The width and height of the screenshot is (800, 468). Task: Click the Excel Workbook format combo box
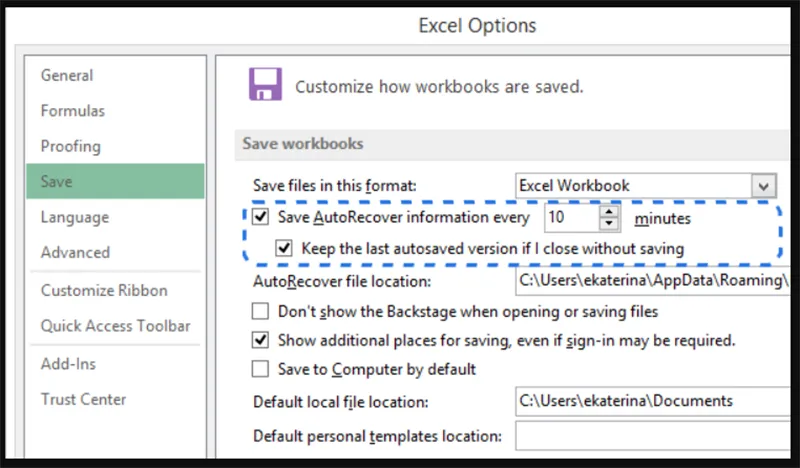tap(646, 186)
